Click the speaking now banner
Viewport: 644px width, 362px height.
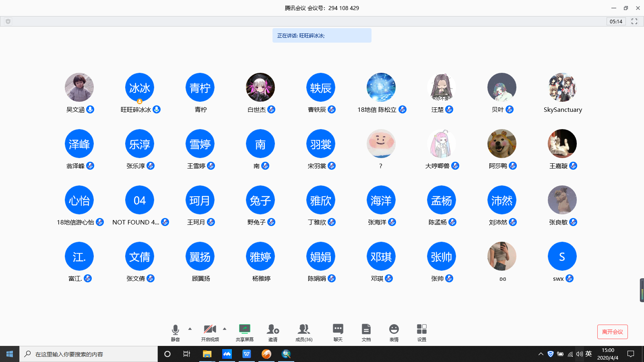(322, 35)
